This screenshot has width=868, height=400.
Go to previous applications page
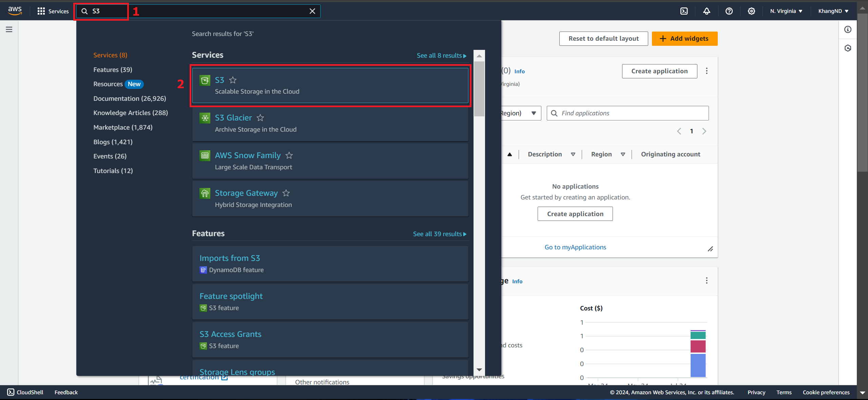pos(679,131)
